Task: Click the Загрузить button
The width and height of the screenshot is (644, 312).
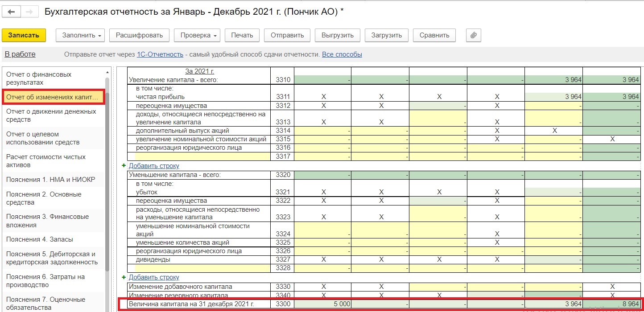Action: pyautogui.click(x=387, y=35)
